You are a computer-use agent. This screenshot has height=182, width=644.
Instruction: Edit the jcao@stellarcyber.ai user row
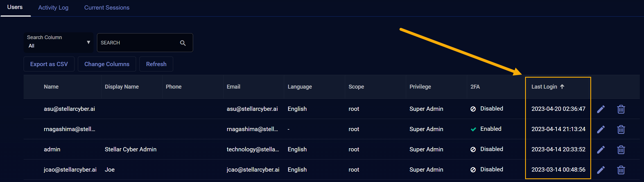coord(601,170)
